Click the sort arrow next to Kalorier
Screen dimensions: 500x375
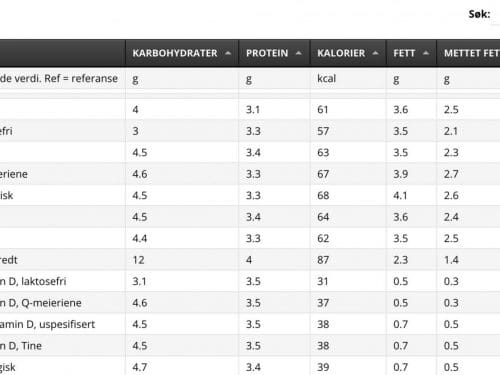coord(375,53)
